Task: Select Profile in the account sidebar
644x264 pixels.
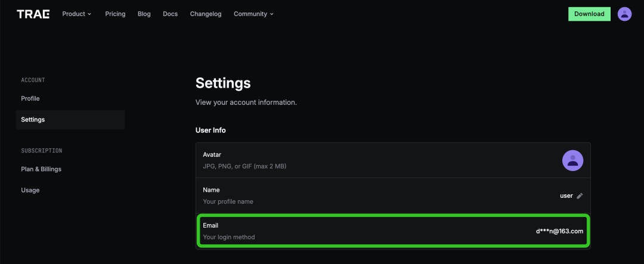Action: pos(30,98)
